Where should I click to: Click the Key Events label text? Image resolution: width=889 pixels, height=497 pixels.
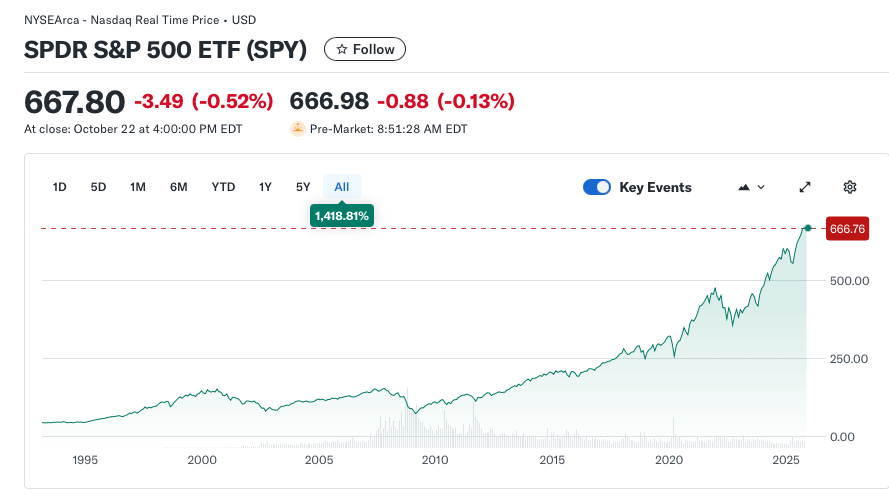tap(655, 187)
